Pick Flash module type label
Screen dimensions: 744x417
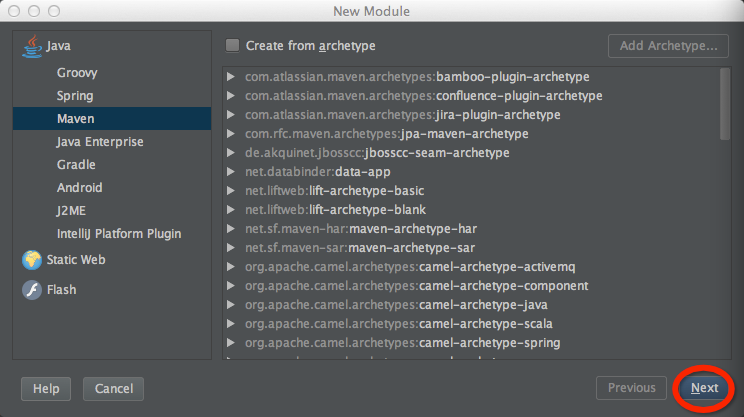[x=61, y=290]
